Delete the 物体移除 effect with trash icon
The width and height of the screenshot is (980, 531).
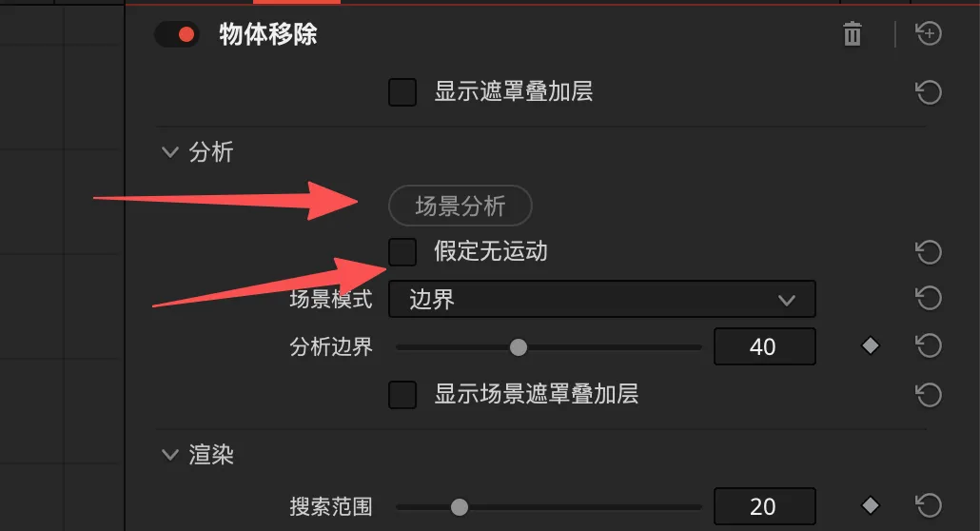click(x=852, y=33)
